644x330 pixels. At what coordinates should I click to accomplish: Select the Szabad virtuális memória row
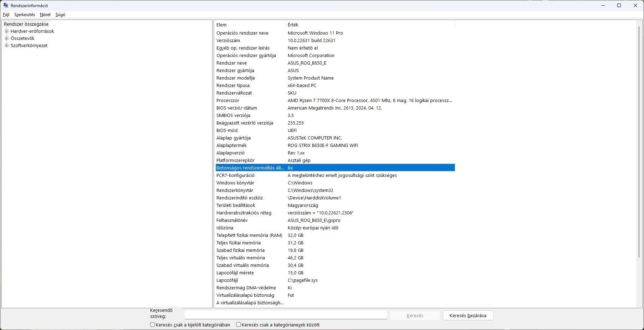[x=335, y=265]
